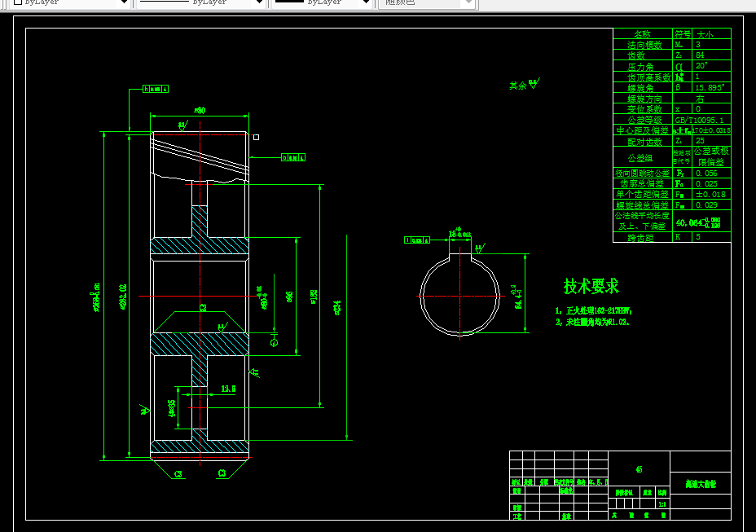Click the GB/T10095.1 tolerance grade value
756x532 pixels.
point(699,120)
